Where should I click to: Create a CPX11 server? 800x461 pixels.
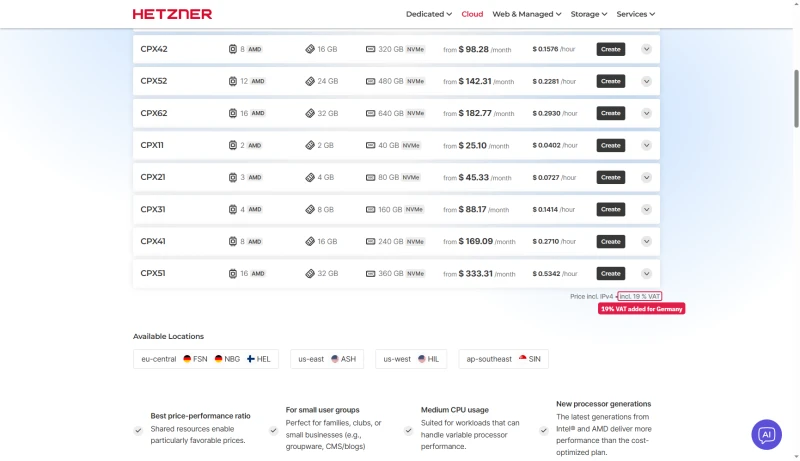point(611,145)
